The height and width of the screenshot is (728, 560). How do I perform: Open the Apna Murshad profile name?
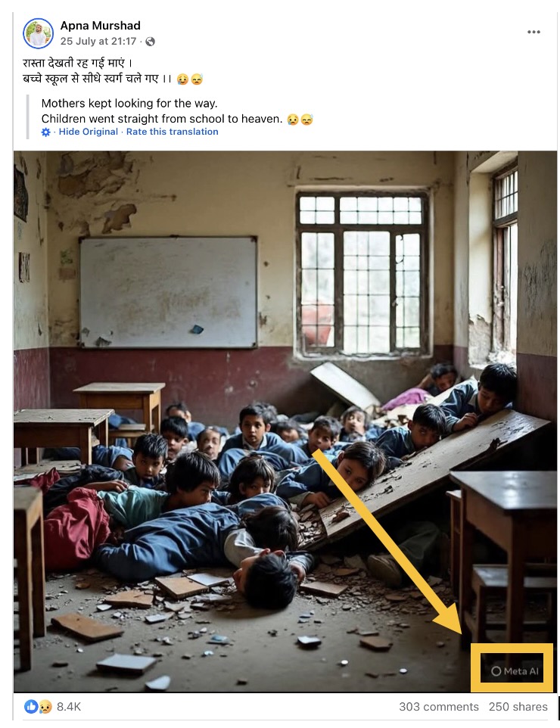pyautogui.click(x=101, y=26)
